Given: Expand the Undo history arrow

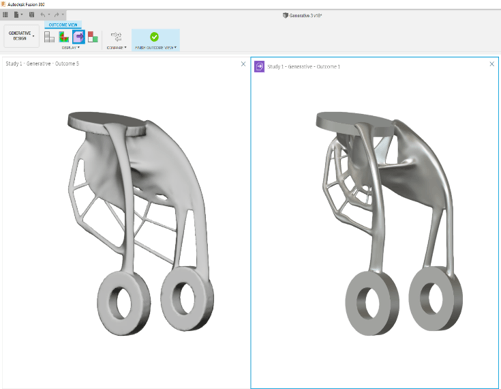Looking at the screenshot, I should (x=49, y=15).
